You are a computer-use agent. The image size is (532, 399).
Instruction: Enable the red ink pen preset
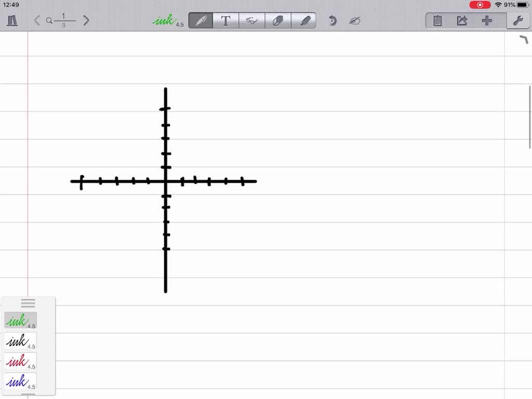click(20, 361)
